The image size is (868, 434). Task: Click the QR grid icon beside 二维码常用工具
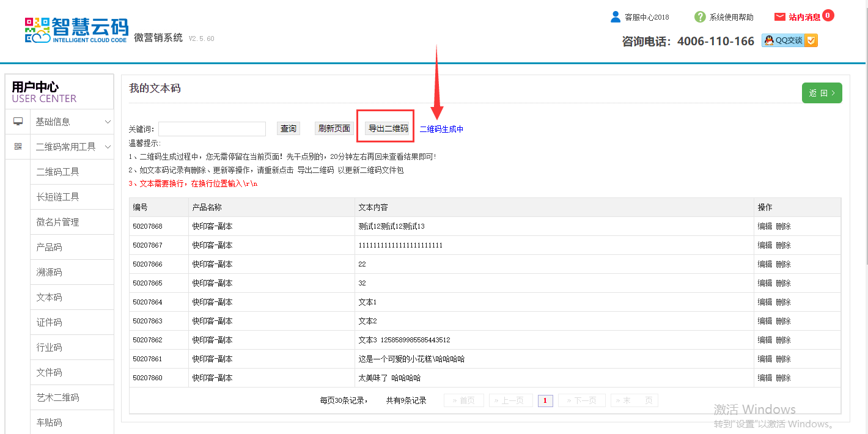18,147
